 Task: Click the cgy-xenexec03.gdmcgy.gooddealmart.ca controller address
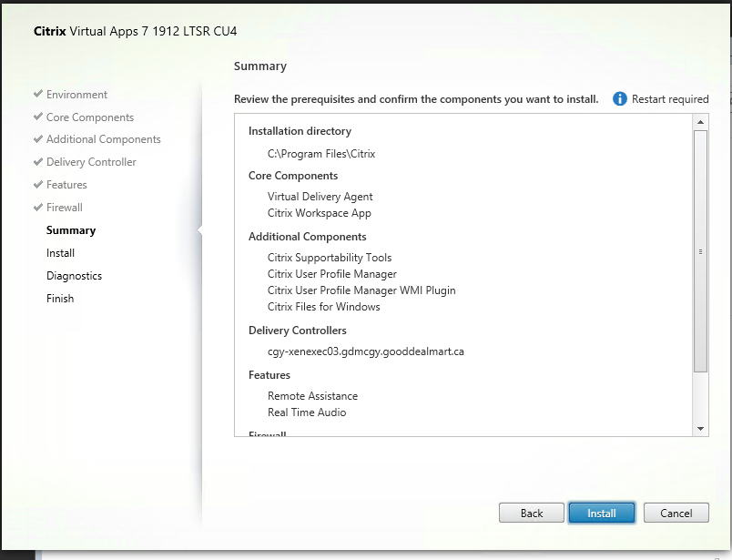point(365,351)
